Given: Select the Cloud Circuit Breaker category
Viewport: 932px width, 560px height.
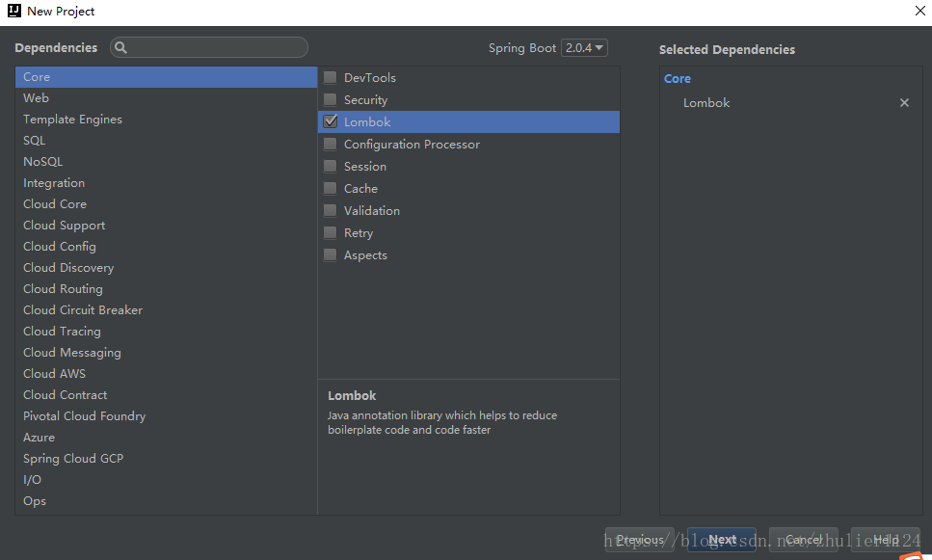Looking at the screenshot, I should tap(167, 310).
